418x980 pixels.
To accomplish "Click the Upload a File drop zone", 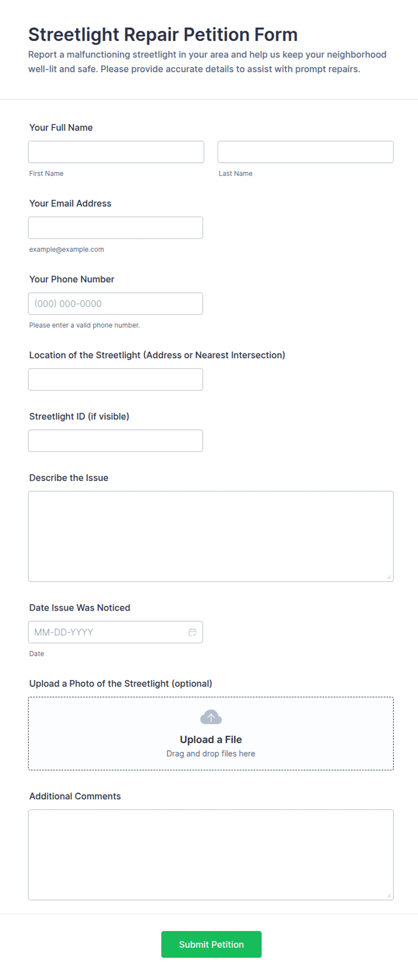I will (x=211, y=734).
